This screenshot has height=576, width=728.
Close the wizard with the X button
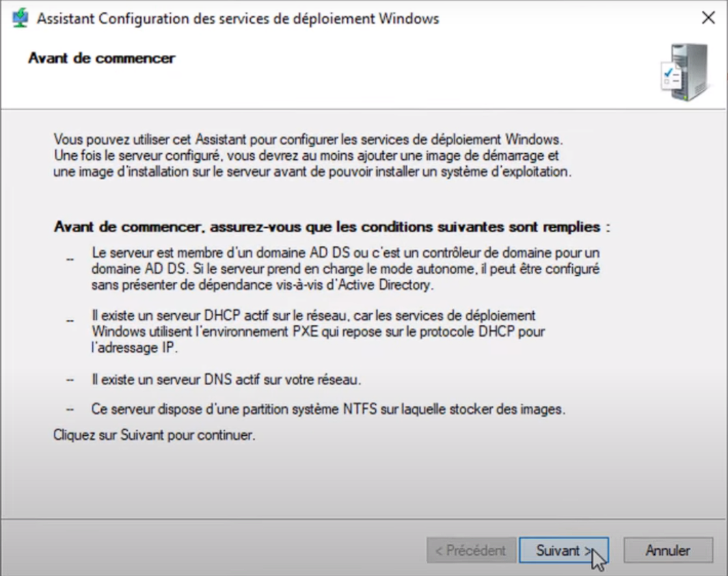[708, 18]
